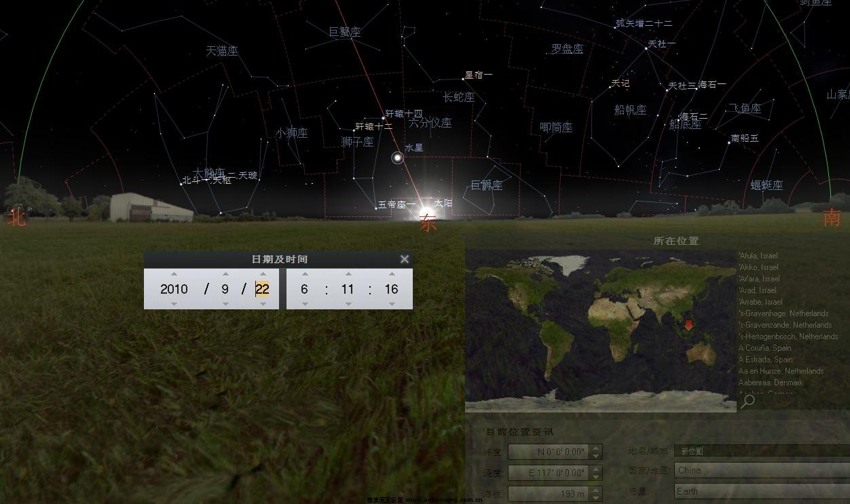Click the longitude field showing E 117°

(548, 473)
